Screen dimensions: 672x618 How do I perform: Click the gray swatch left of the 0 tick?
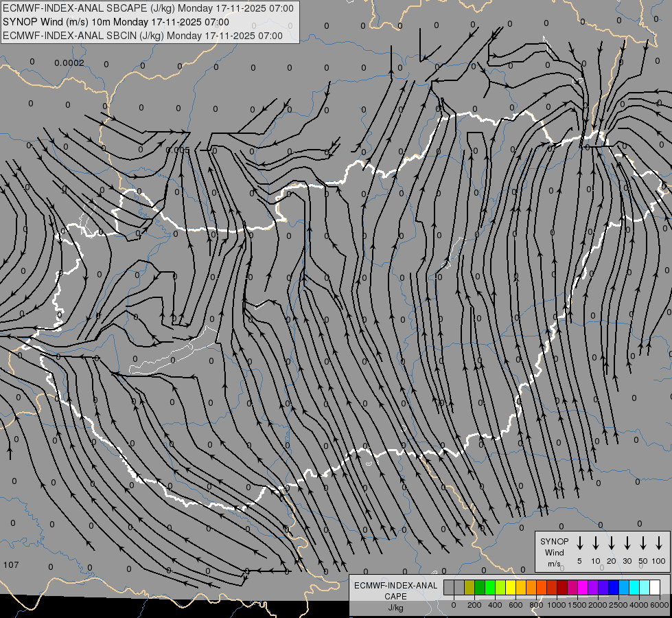(449, 587)
